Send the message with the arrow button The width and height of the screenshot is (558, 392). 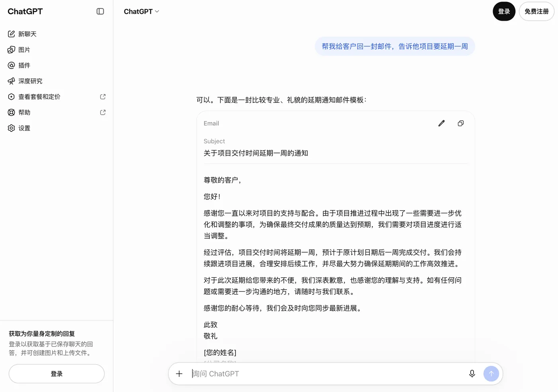(491, 374)
